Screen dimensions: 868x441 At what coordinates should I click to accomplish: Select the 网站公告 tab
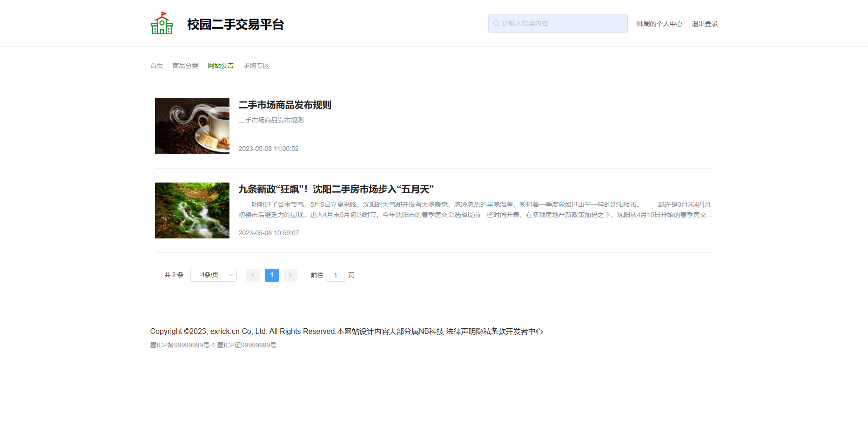[221, 65]
